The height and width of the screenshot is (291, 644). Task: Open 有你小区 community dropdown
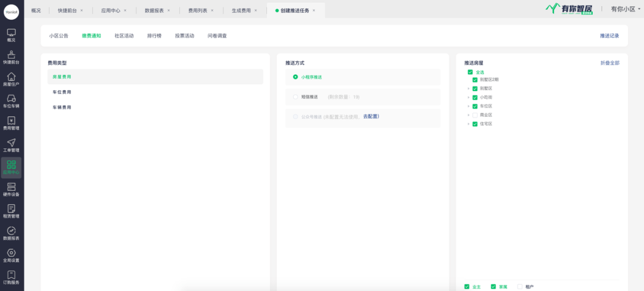625,9
